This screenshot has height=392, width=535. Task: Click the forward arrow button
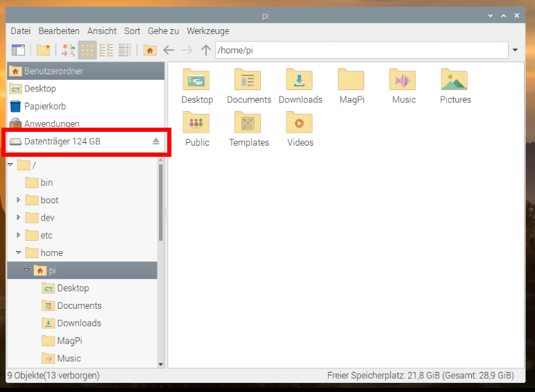point(187,50)
